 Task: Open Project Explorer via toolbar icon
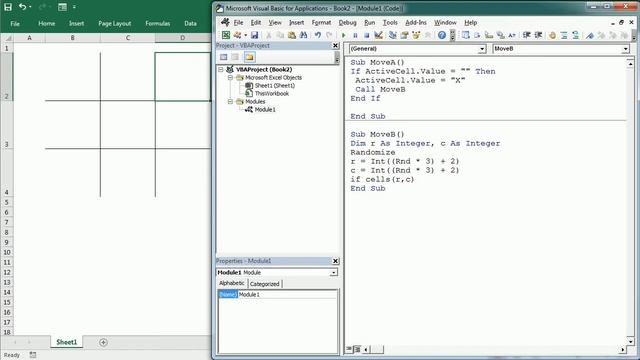393,35
